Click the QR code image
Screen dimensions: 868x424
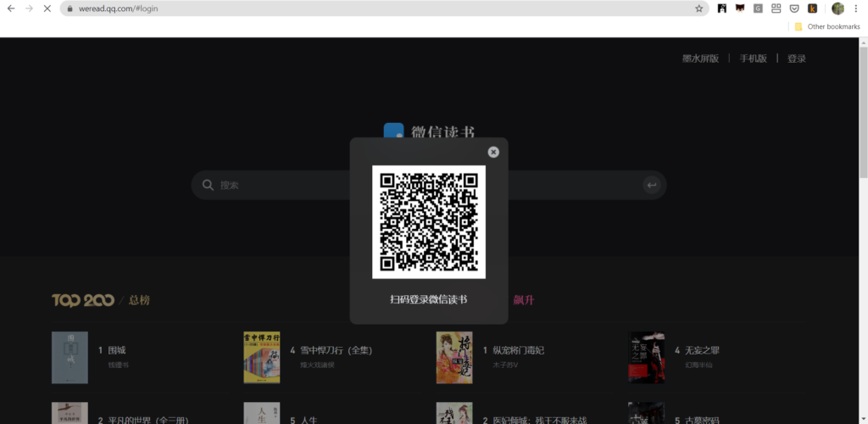[x=428, y=222]
